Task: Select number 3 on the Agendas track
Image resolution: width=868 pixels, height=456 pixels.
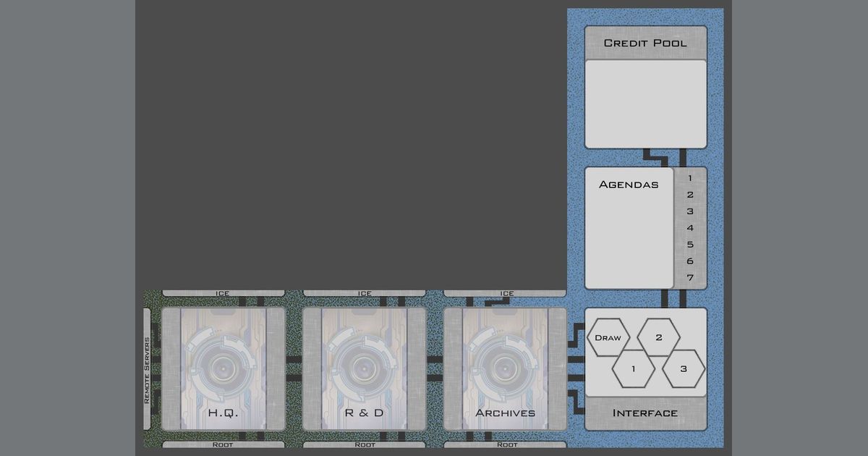Action: click(x=691, y=211)
